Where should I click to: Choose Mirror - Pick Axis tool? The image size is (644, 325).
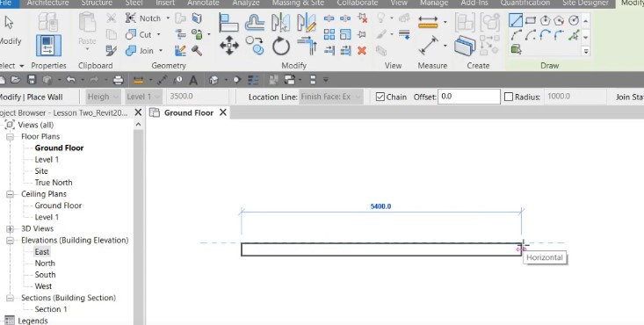point(281,22)
